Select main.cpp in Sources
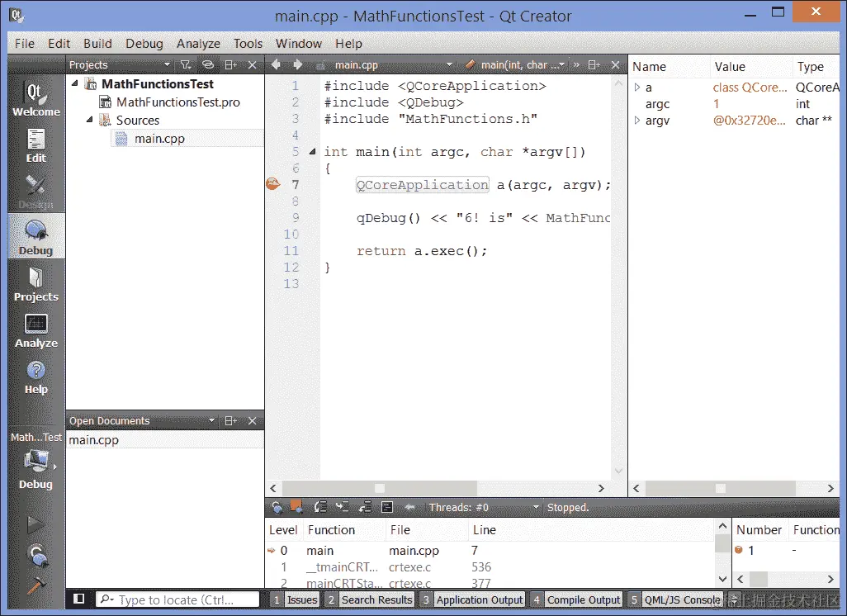 pos(159,139)
